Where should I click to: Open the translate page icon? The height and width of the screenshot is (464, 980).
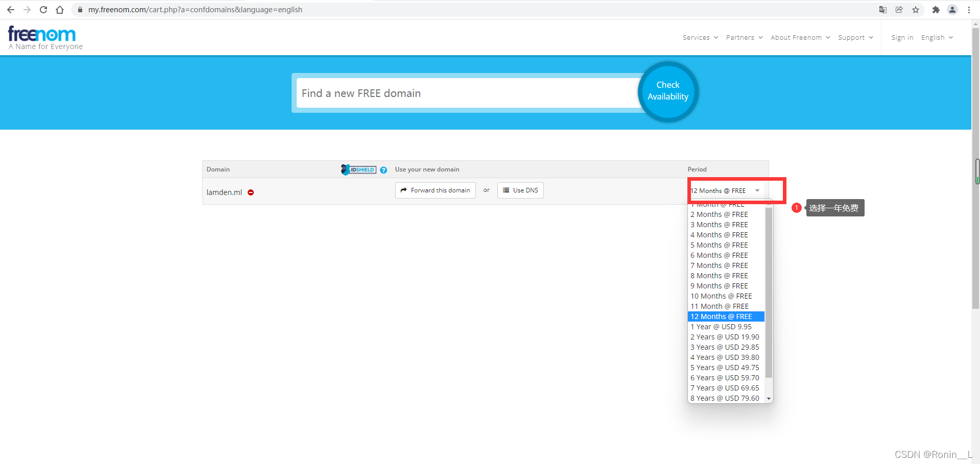883,10
